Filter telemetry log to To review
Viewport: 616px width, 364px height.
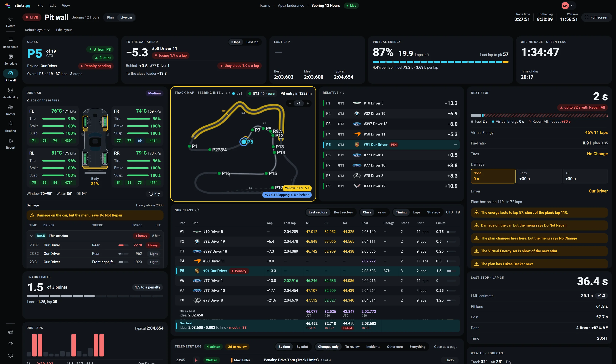coord(352,347)
